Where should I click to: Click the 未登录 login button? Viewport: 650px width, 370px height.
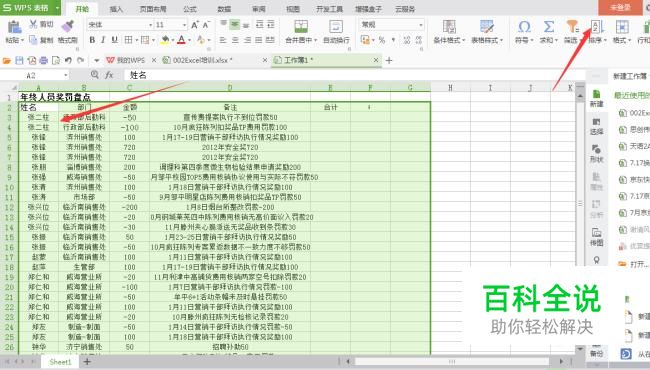pyautogui.click(x=620, y=7)
